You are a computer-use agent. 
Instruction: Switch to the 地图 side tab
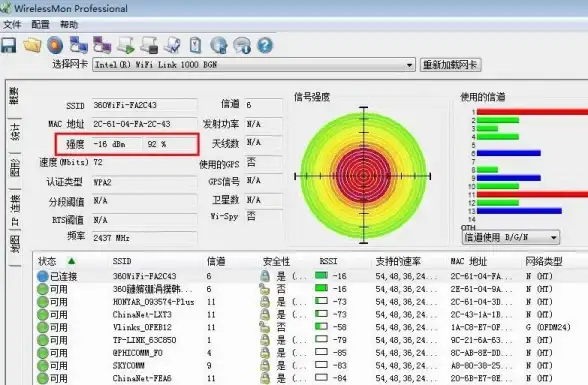[x=15, y=244]
